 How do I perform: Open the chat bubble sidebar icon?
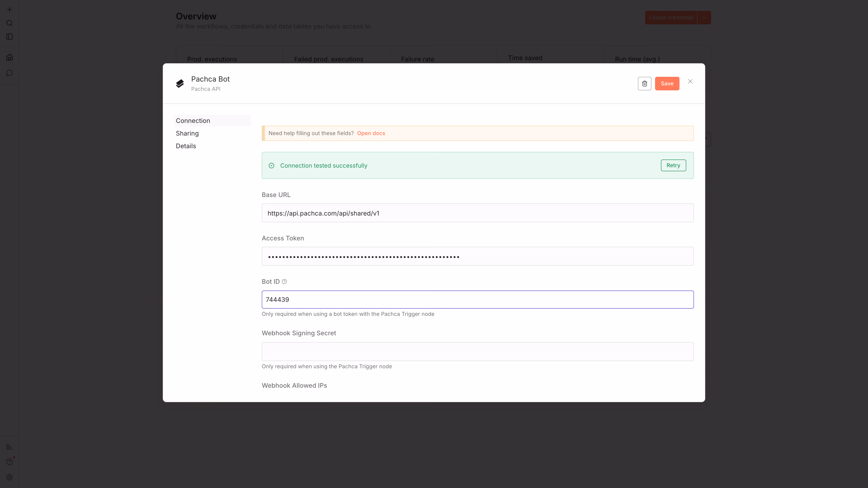click(x=9, y=73)
